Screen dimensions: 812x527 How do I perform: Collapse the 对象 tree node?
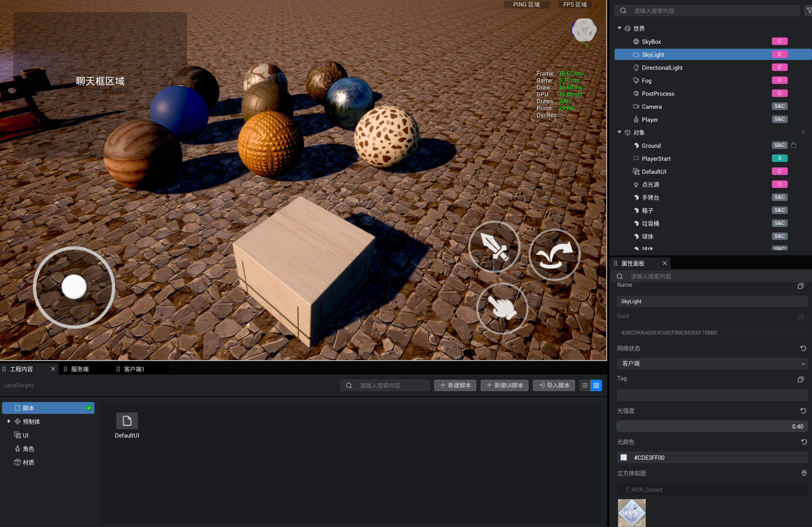(619, 132)
